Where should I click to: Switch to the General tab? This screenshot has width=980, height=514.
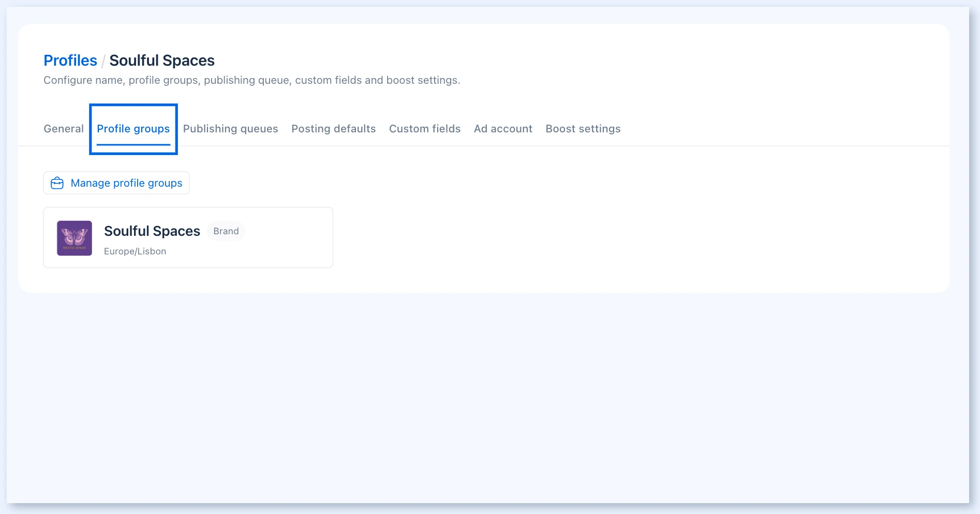pos(64,129)
